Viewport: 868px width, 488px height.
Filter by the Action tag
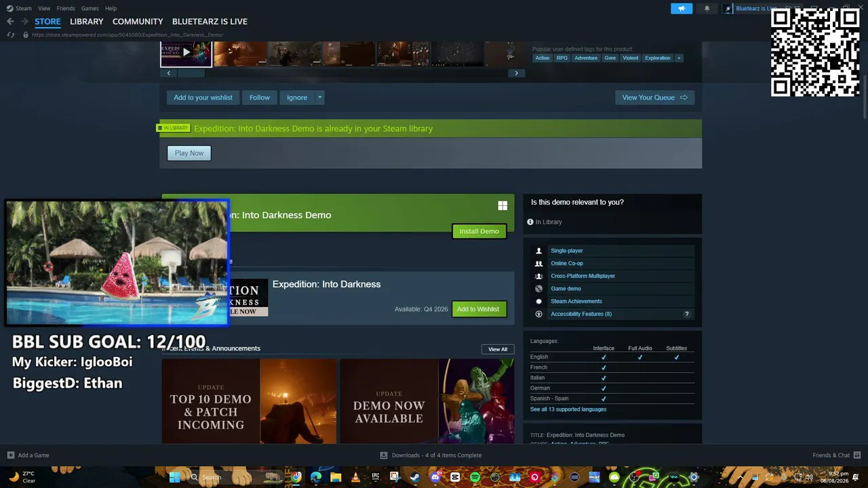[542, 58]
